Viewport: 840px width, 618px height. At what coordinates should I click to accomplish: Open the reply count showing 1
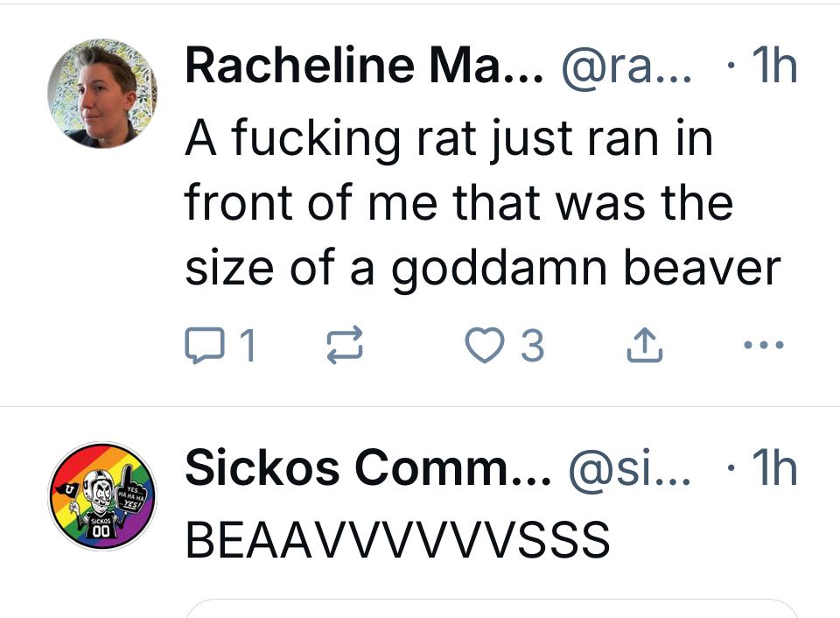[x=248, y=345]
